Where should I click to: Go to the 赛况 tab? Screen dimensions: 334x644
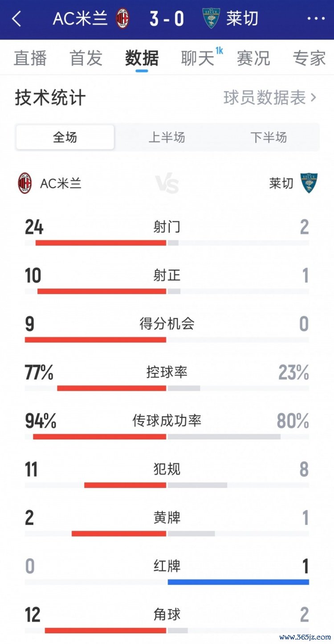tap(253, 58)
